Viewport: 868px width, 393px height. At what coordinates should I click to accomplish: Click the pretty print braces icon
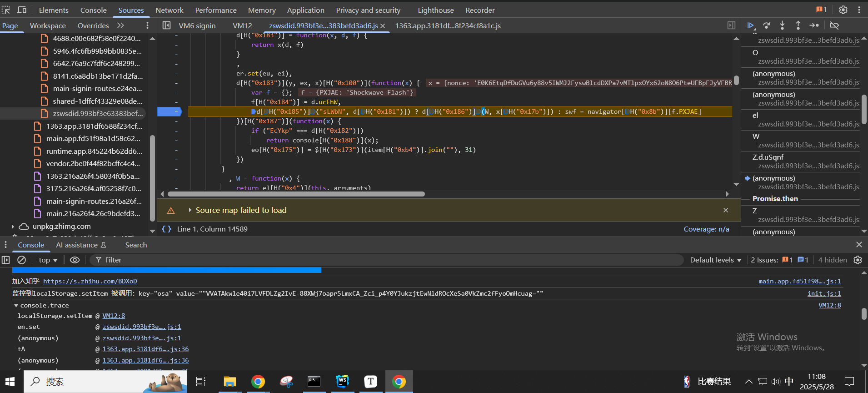coord(167,229)
